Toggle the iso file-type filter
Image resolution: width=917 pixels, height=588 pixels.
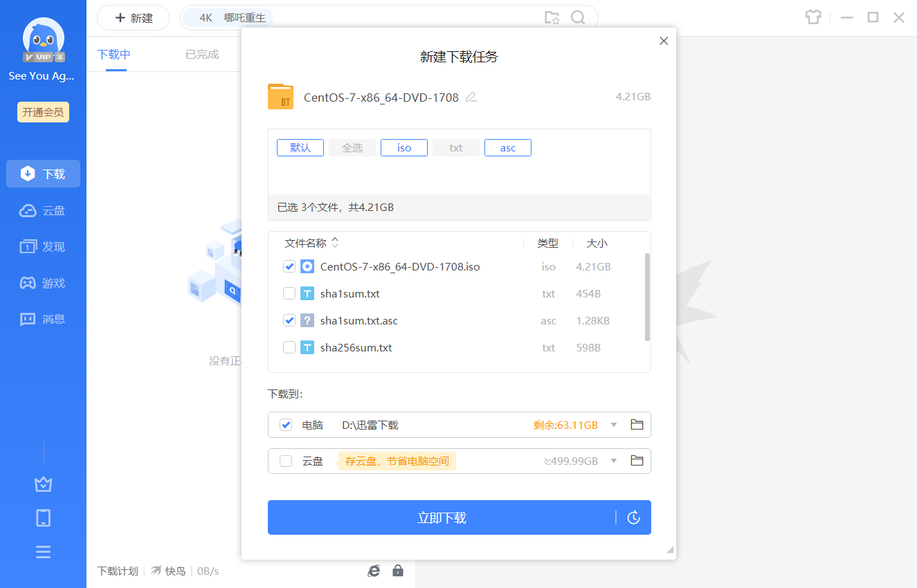[404, 147]
